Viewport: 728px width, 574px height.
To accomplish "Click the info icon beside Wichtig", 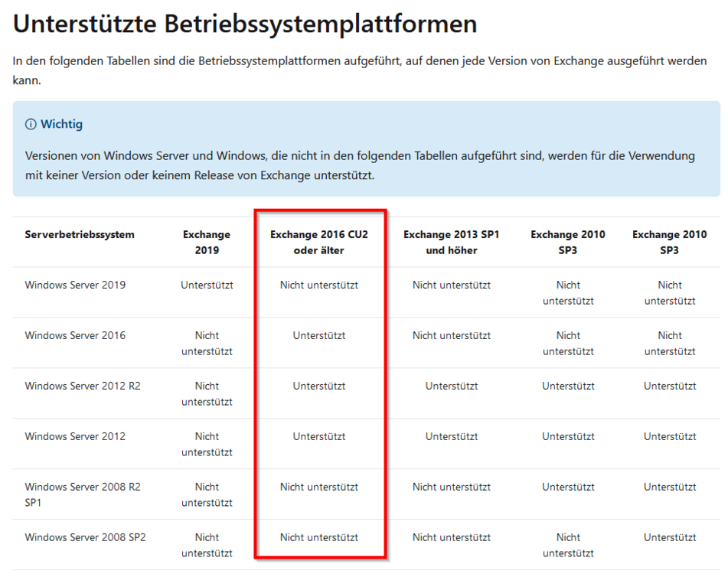I will 31,124.
